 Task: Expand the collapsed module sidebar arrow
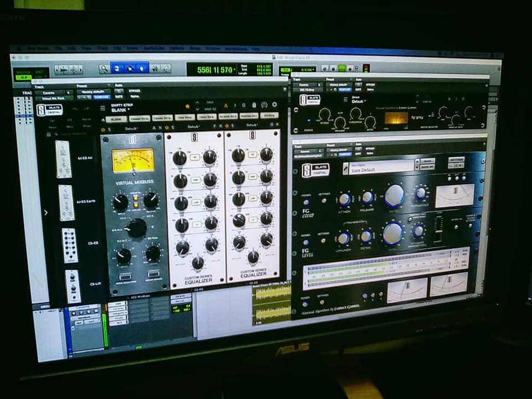(x=45, y=212)
